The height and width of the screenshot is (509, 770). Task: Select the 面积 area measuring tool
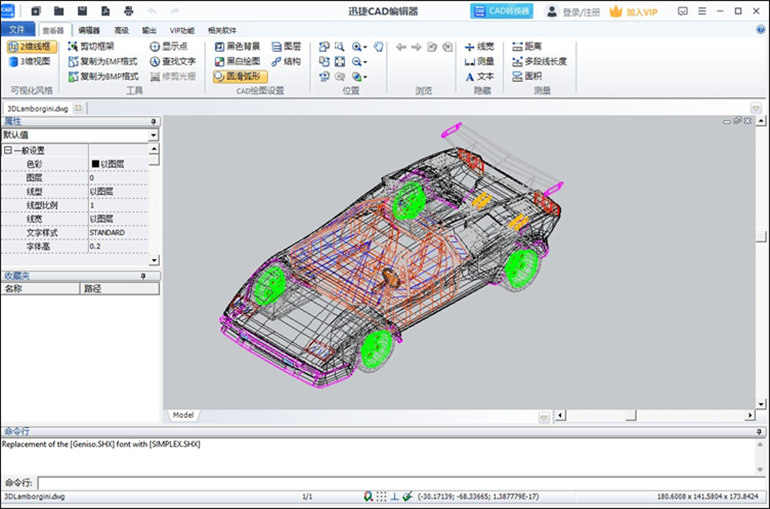(527, 76)
